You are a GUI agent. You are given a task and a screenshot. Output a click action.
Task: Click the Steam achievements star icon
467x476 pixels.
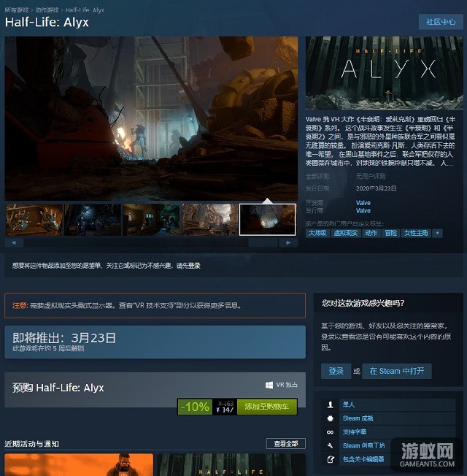(x=330, y=418)
